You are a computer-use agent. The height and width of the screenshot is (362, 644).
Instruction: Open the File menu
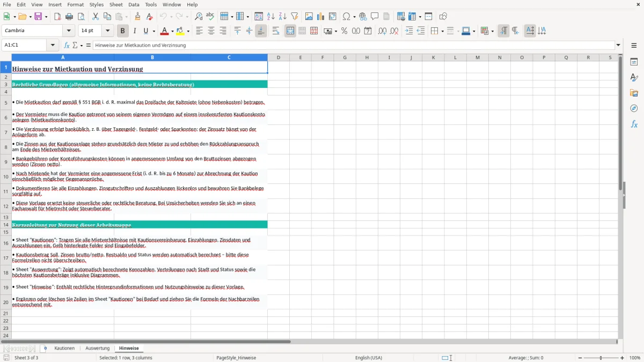[7, 4]
